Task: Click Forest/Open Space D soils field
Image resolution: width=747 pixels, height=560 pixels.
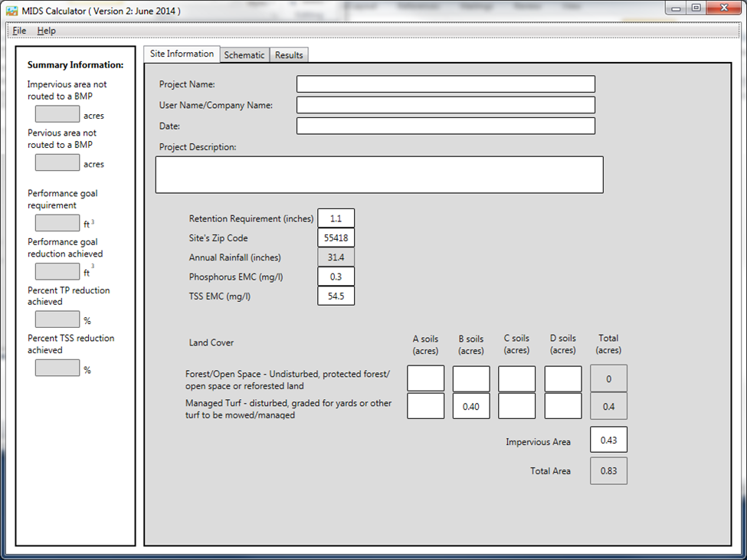Action: (563, 378)
